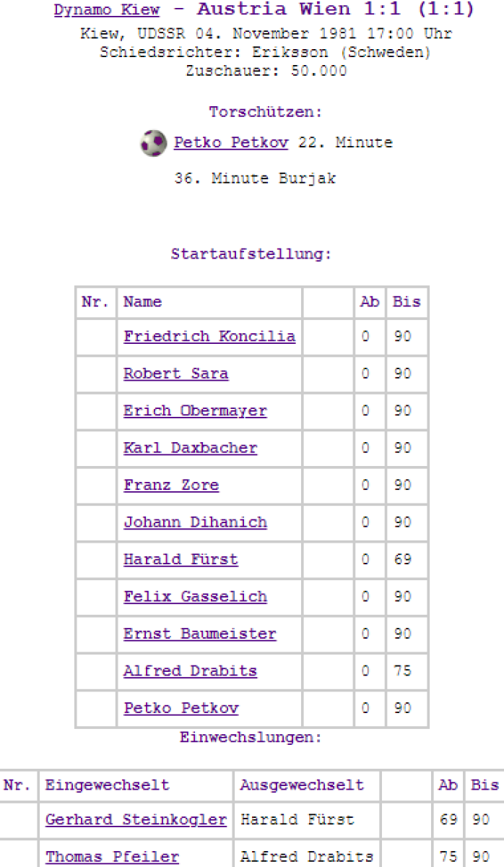The height and width of the screenshot is (867, 504).
Task: Click Petko Petkov in starting lineup
Action: click(x=181, y=709)
